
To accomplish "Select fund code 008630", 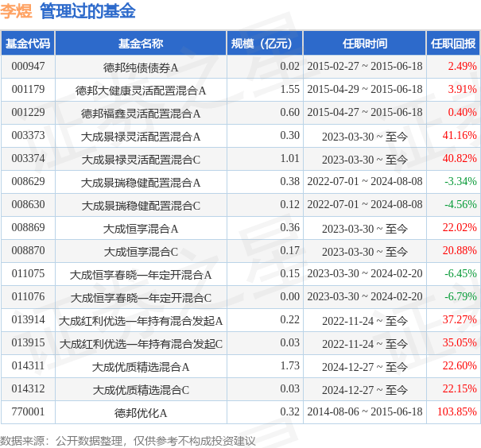I will tap(28, 204).
